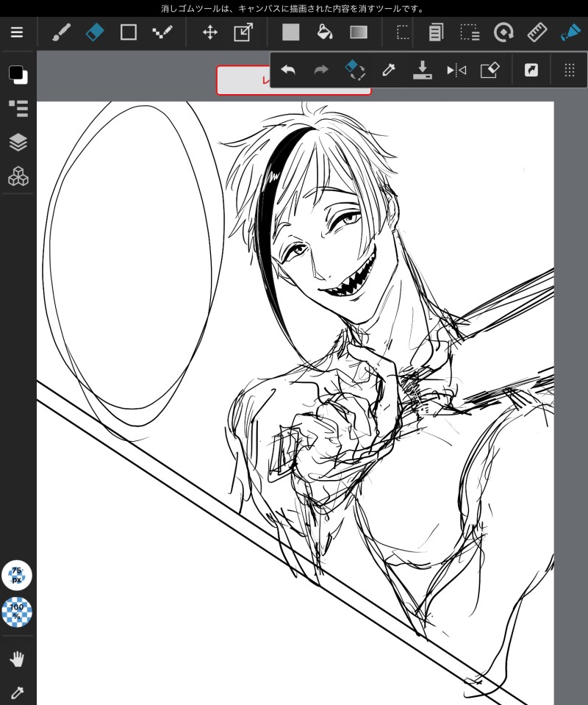The width and height of the screenshot is (588, 705).
Task: Open the ruler snap tool
Action: [x=537, y=32]
